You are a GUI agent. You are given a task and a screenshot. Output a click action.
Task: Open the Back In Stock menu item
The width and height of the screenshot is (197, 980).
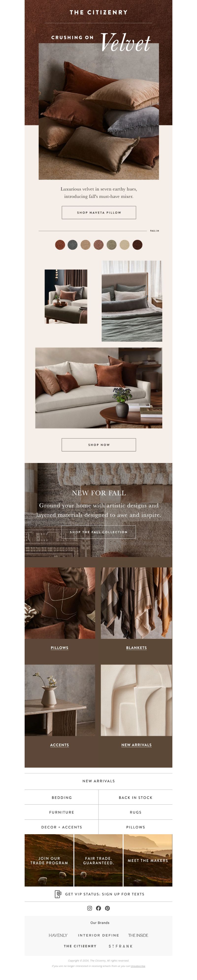pyautogui.click(x=135, y=797)
